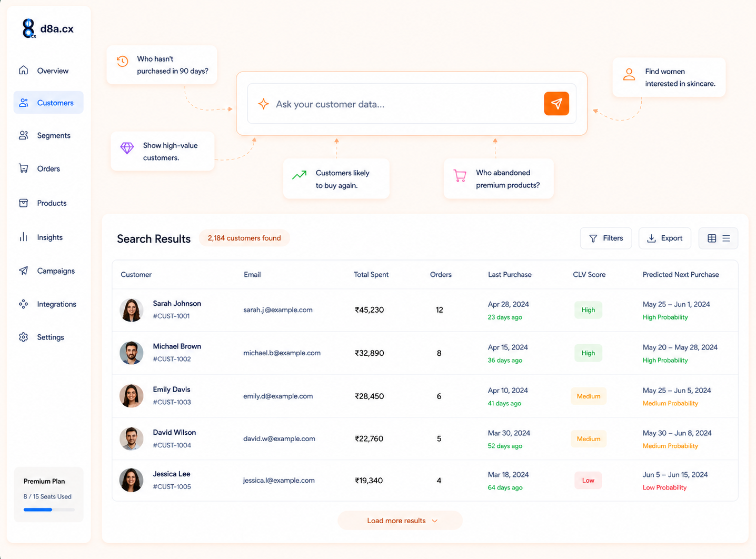
Task: Click the orange send arrow button
Action: (x=556, y=104)
